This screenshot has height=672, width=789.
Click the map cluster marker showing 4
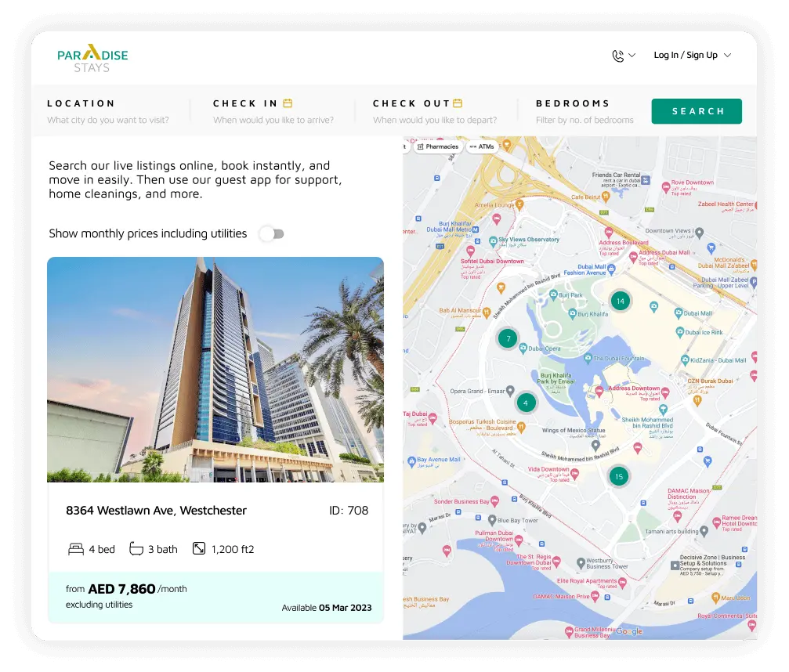click(526, 403)
